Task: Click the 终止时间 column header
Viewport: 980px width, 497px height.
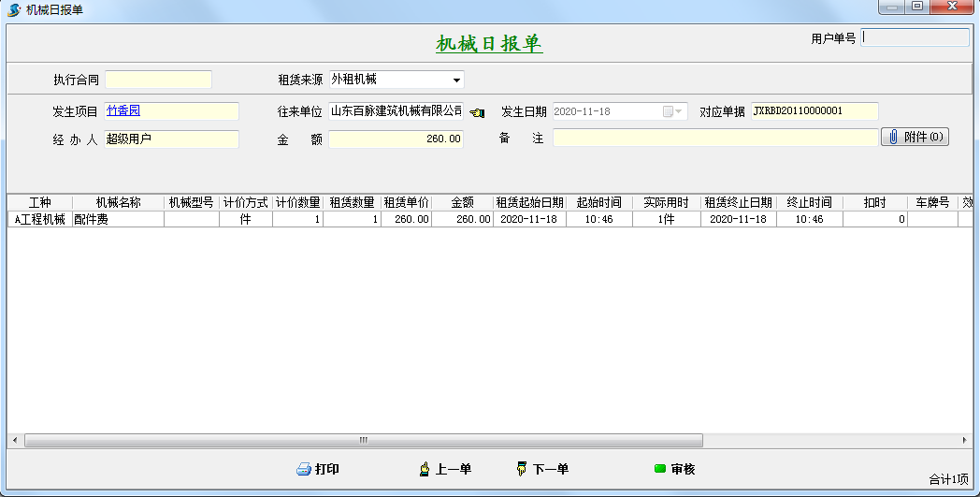Action: point(810,202)
